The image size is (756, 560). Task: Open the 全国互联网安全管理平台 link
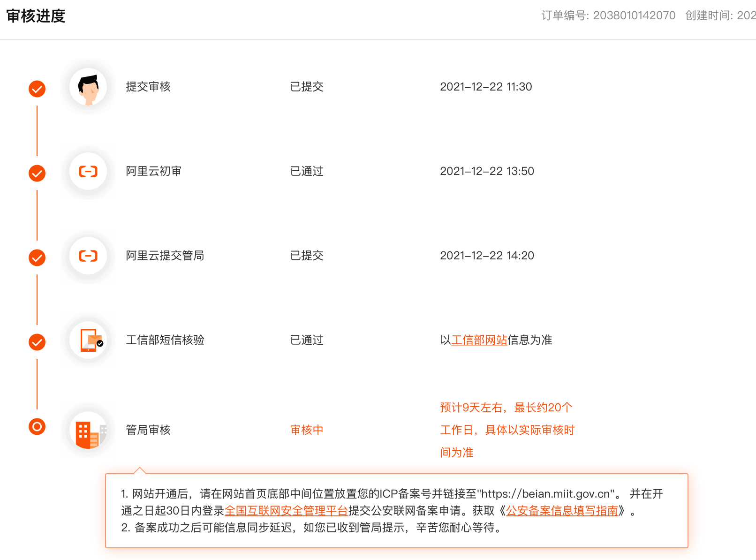(x=286, y=511)
